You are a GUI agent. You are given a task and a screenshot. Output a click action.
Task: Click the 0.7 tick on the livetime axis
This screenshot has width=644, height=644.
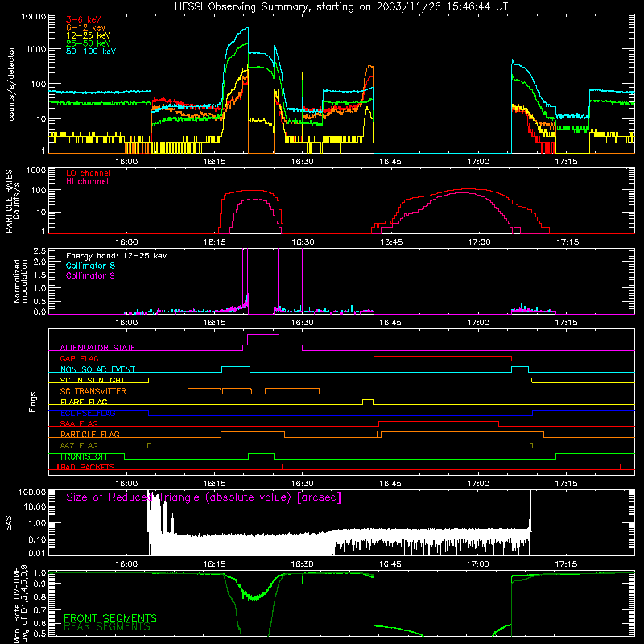click(39, 609)
